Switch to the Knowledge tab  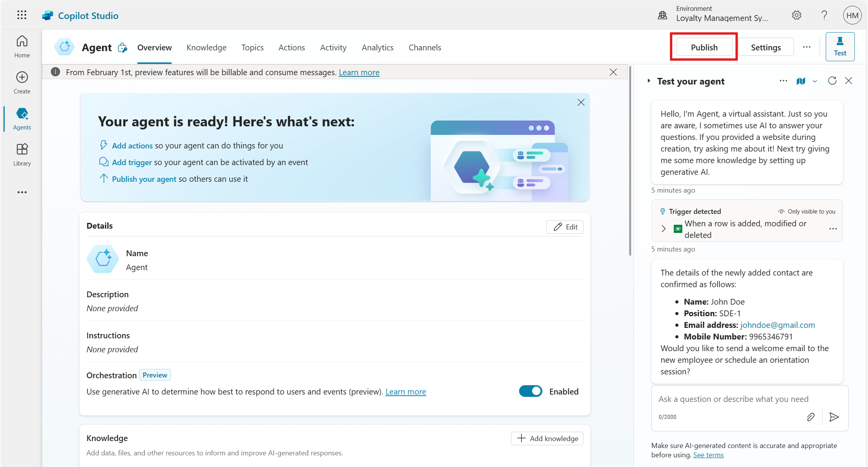(206, 48)
